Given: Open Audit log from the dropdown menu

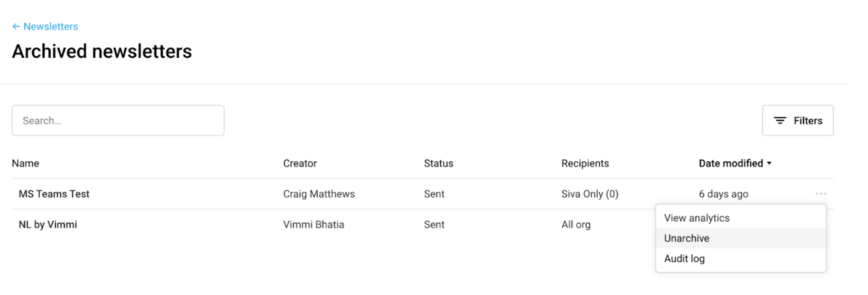Looking at the screenshot, I should coord(684,259).
